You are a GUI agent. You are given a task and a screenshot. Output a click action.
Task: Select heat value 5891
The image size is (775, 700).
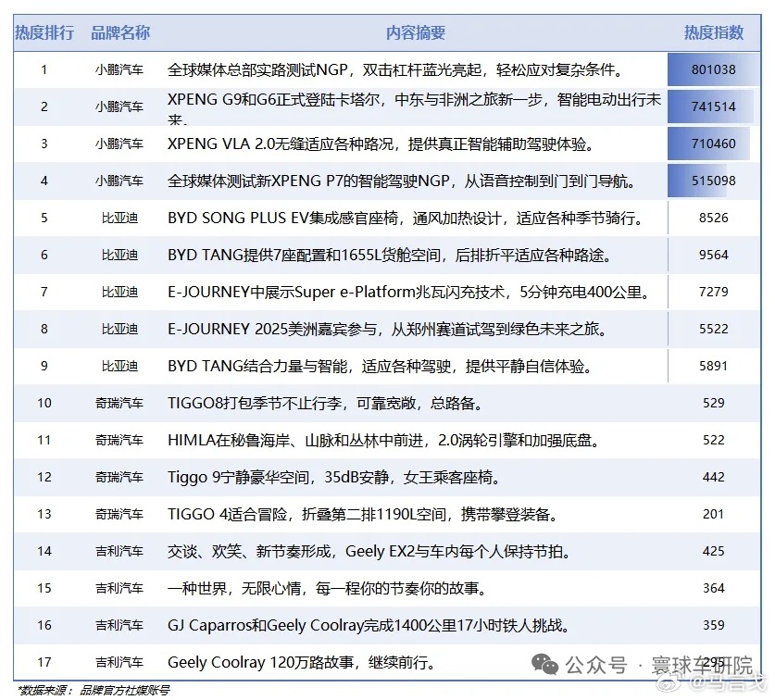(x=714, y=367)
